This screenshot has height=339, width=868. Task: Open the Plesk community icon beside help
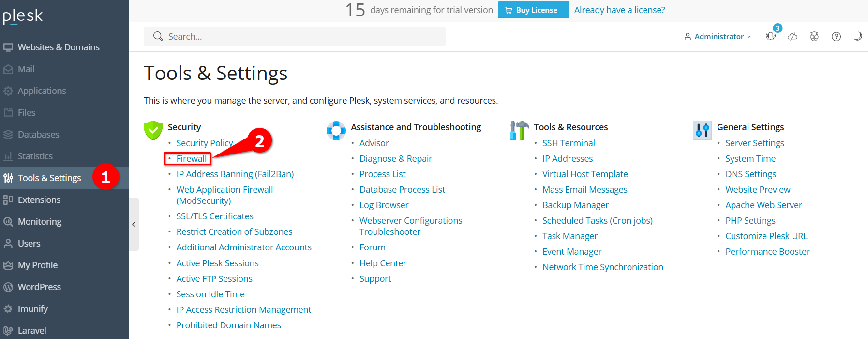pos(814,36)
